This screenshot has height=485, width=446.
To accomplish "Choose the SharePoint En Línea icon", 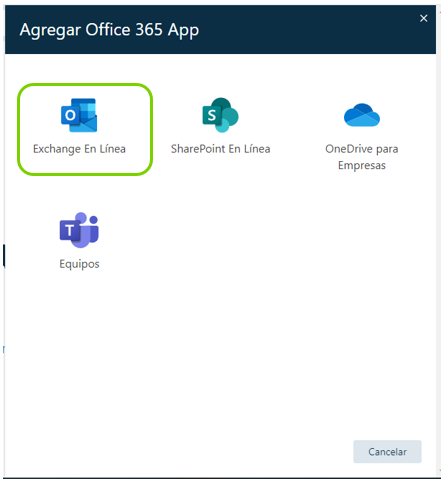I will (x=220, y=115).
